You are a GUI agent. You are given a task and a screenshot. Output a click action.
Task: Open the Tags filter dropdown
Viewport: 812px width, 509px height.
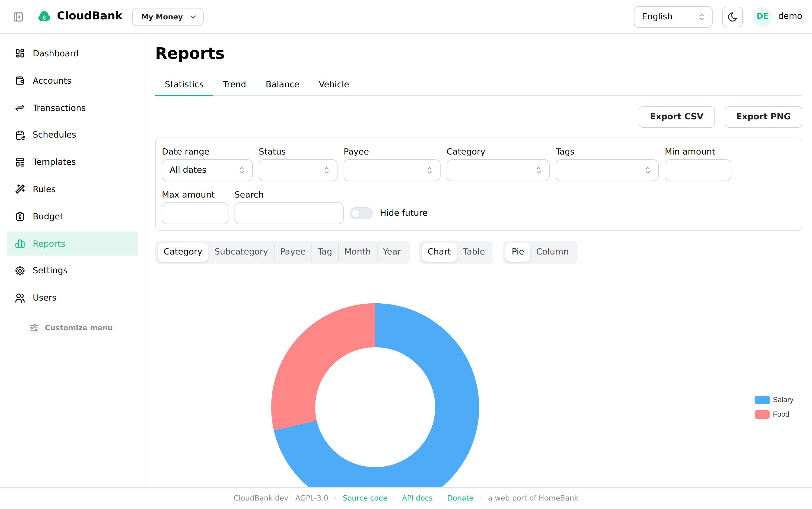click(607, 170)
